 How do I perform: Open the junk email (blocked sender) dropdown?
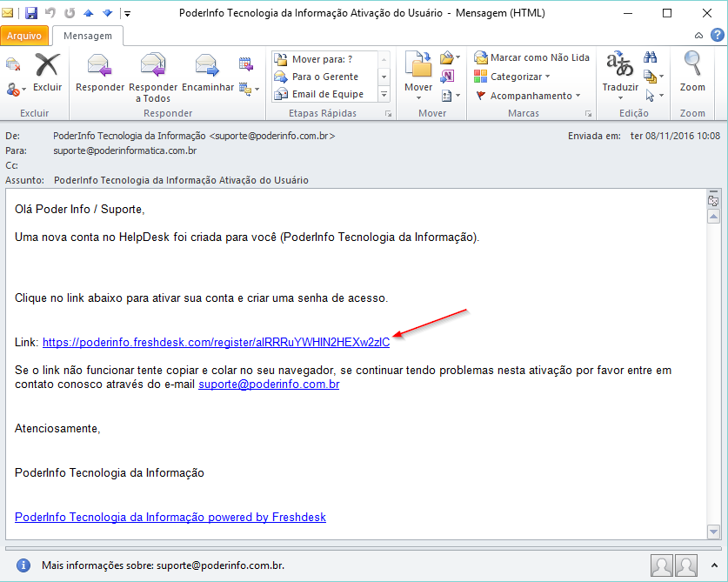click(17, 89)
